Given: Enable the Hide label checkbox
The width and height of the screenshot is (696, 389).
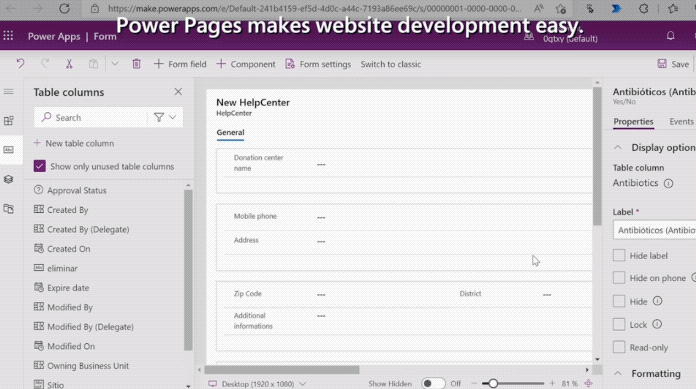Looking at the screenshot, I should 619,255.
